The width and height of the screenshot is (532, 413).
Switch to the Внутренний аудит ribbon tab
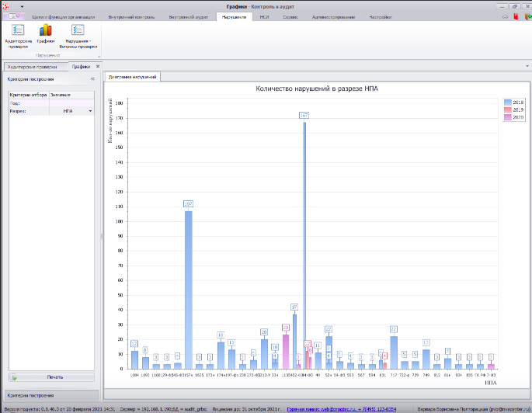pos(188,17)
